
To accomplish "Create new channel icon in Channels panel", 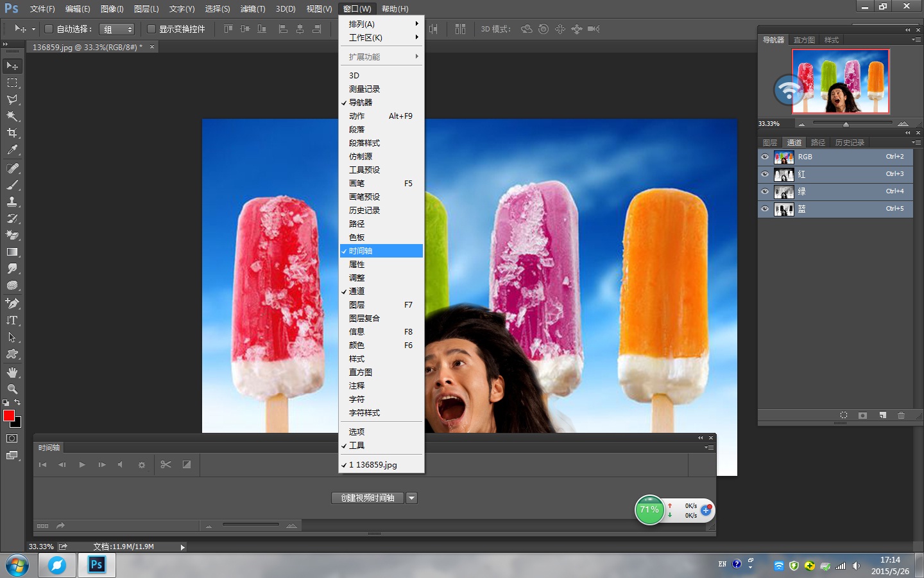I will tap(882, 416).
